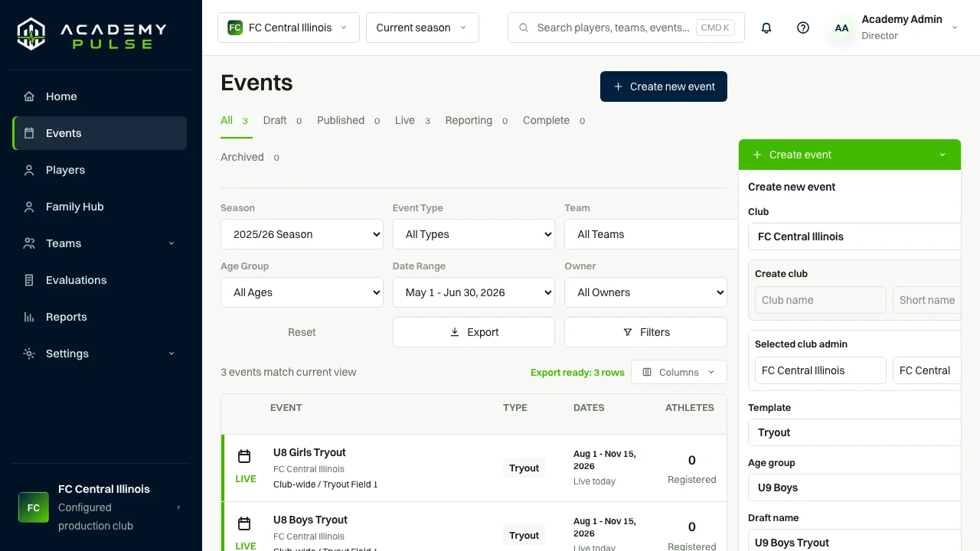
Task: Click the Export button
Action: 474,332
